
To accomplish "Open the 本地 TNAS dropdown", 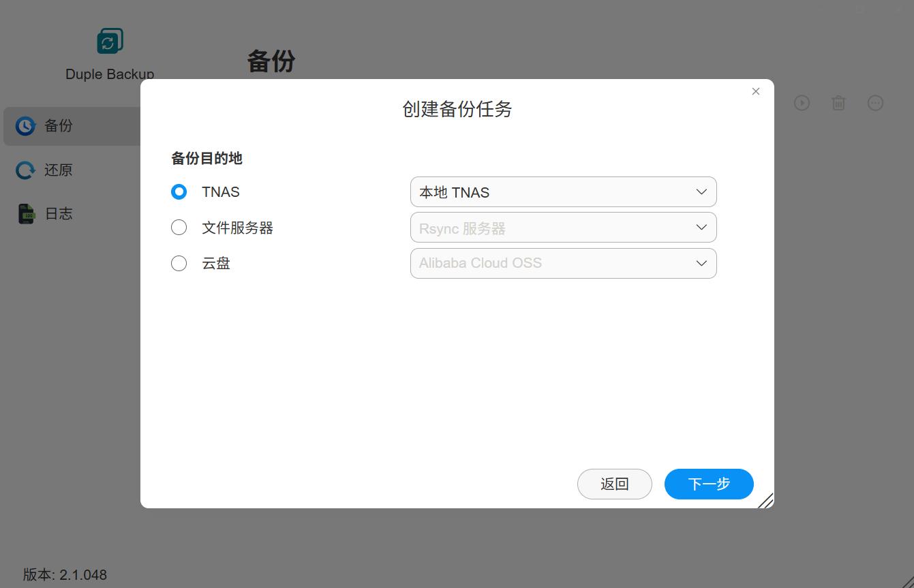I will [x=563, y=192].
